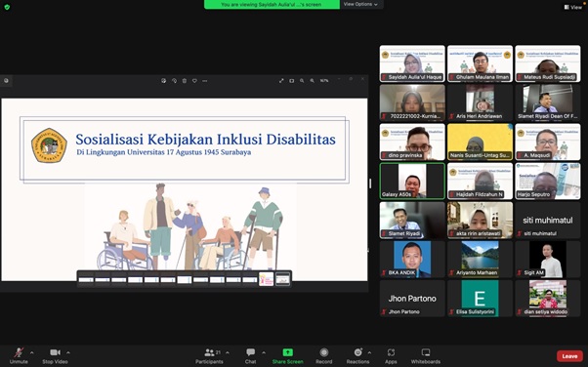The width and height of the screenshot is (588, 367).
Task: Select Ariyanto Marhaen's lake picture tile
Action: coord(480,259)
